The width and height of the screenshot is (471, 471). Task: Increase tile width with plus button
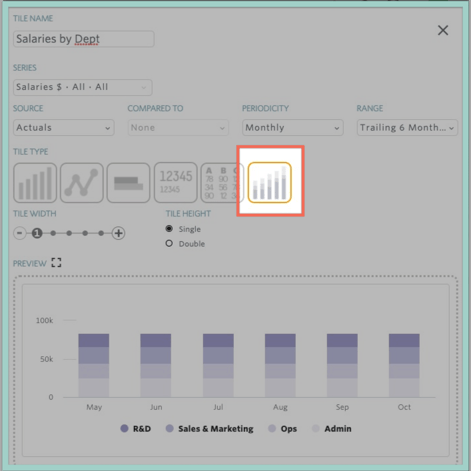[118, 233]
